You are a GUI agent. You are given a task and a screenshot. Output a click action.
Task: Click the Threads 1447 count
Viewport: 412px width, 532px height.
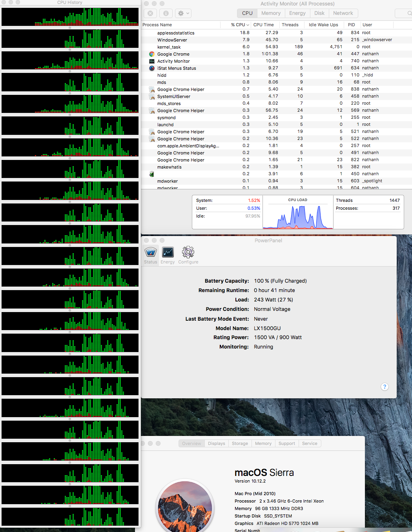(x=395, y=200)
